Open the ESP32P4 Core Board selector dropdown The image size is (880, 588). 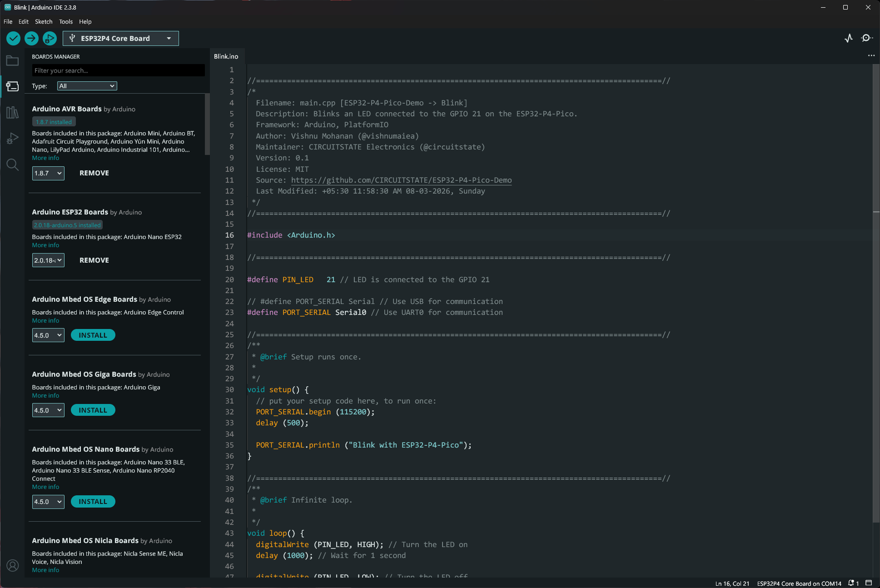point(121,39)
